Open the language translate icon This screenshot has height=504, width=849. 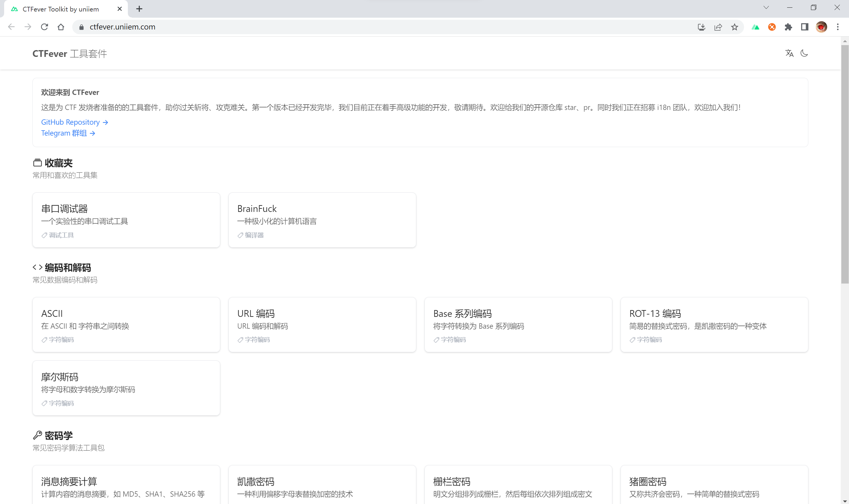pyautogui.click(x=789, y=53)
